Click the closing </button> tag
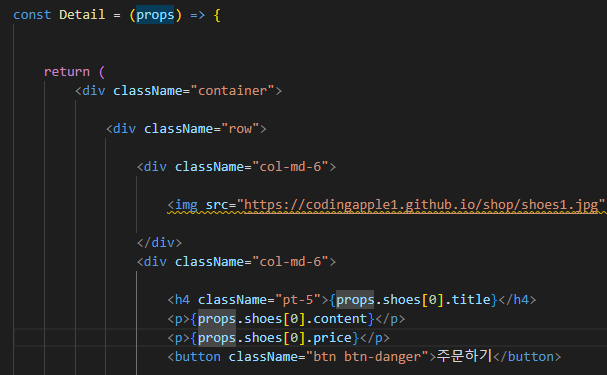The height and width of the screenshot is (375, 607). point(527,357)
